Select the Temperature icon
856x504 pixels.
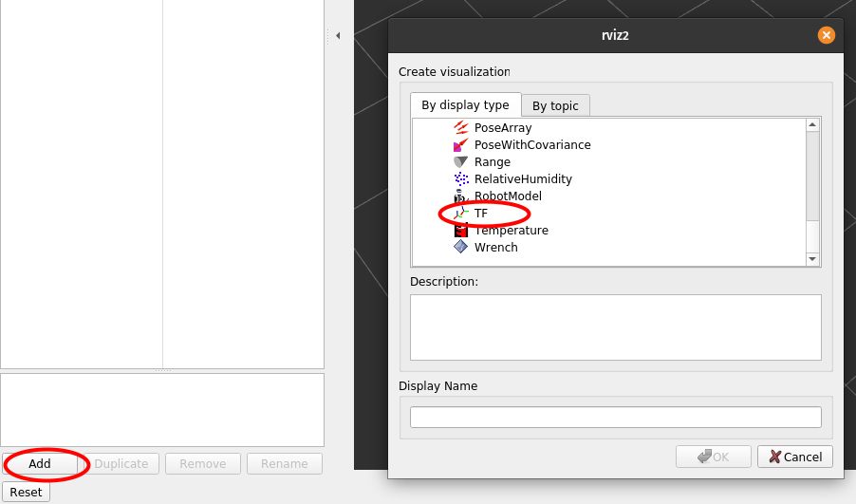[461, 230]
